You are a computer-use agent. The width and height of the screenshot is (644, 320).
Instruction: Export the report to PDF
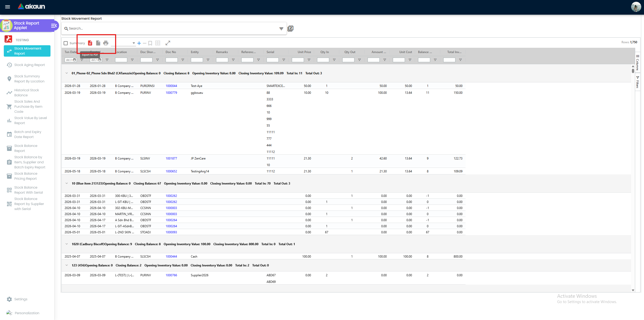pyautogui.click(x=90, y=43)
